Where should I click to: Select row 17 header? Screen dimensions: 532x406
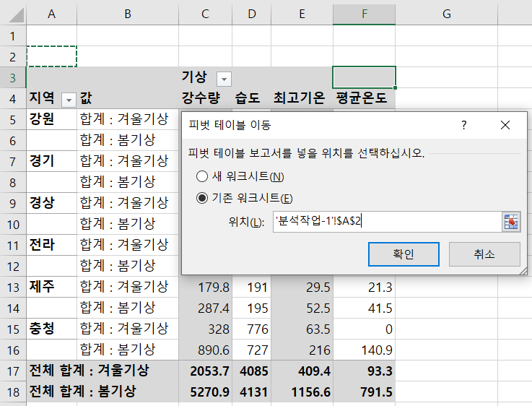12,371
